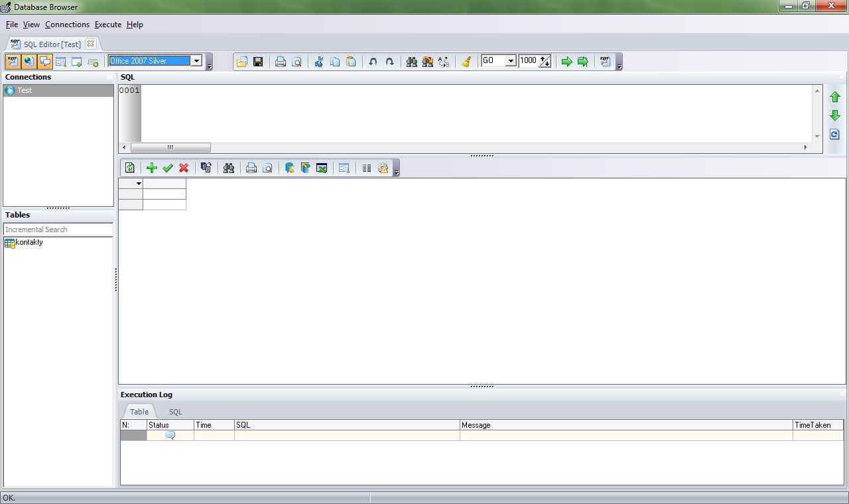The width and height of the screenshot is (849, 504).
Task: Commit changes with green checkmark
Action: point(167,167)
